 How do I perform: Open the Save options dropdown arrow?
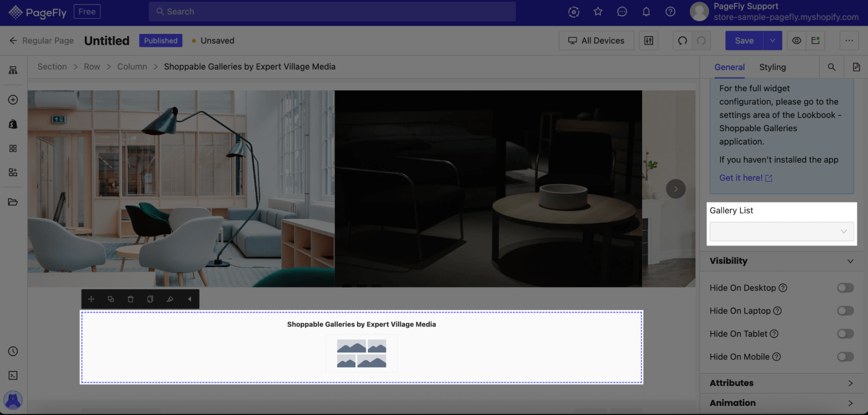tap(772, 40)
